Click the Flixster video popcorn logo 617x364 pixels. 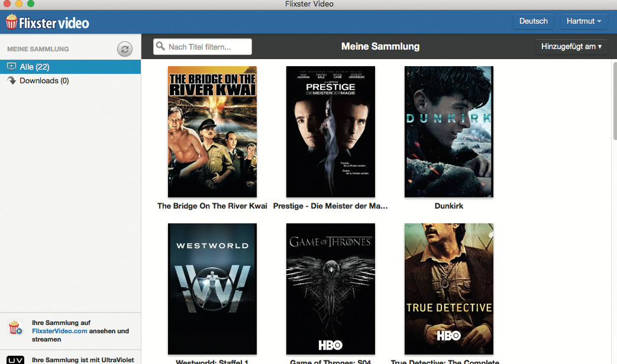pyautogui.click(x=12, y=22)
